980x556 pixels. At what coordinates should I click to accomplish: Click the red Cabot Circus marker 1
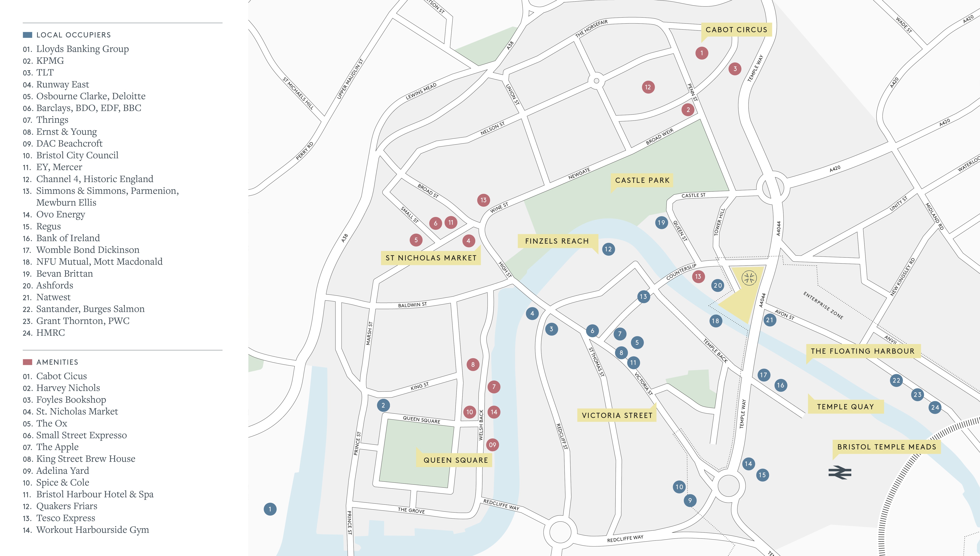pyautogui.click(x=701, y=53)
